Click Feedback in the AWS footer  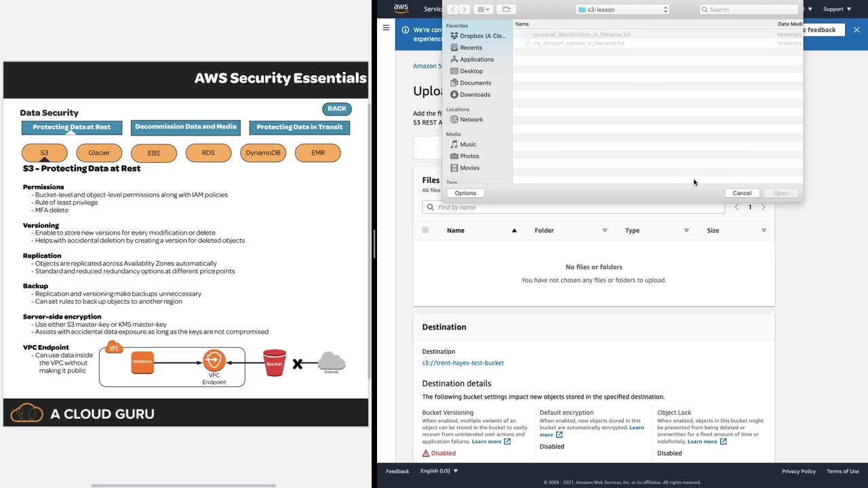click(397, 471)
